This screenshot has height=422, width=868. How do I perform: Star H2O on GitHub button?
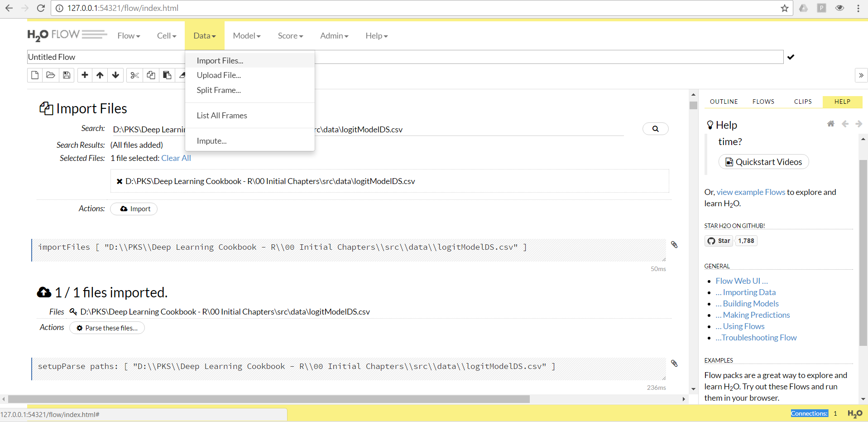coord(719,241)
